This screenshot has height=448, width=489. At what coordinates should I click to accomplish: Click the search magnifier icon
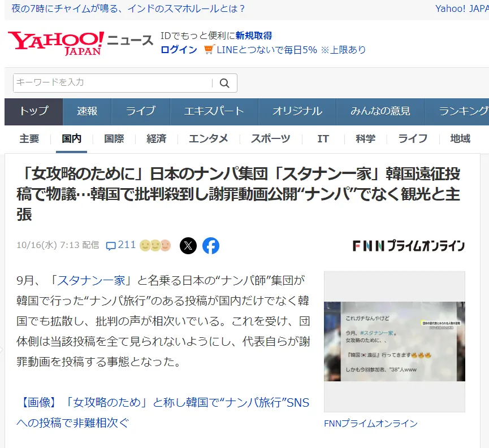[x=224, y=83]
